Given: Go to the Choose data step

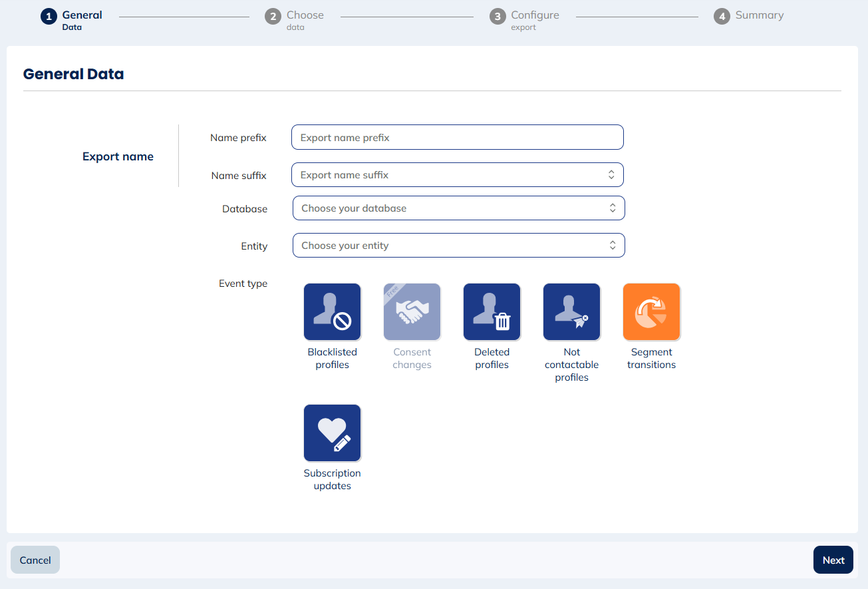Looking at the screenshot, I should [x=305, y=15].
